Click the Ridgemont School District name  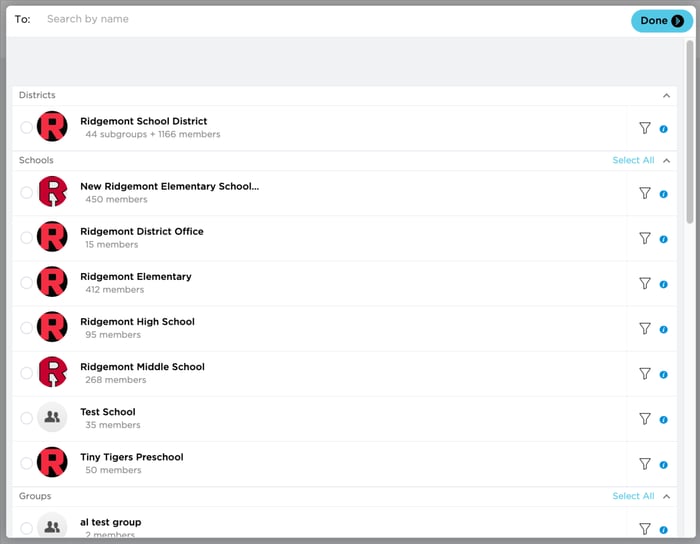pyautogui.click(x=144, y=121)
